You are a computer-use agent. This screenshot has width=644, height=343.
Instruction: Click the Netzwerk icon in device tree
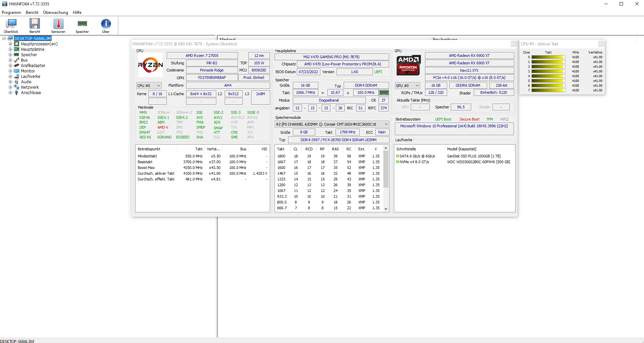pyautogui.click(x=17, y=87)
